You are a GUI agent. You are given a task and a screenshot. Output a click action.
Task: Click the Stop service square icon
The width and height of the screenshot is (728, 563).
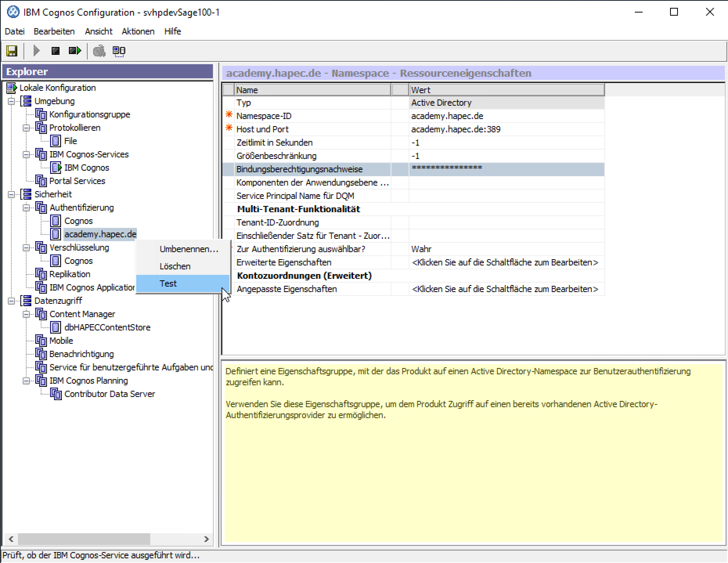pos(56,51)
